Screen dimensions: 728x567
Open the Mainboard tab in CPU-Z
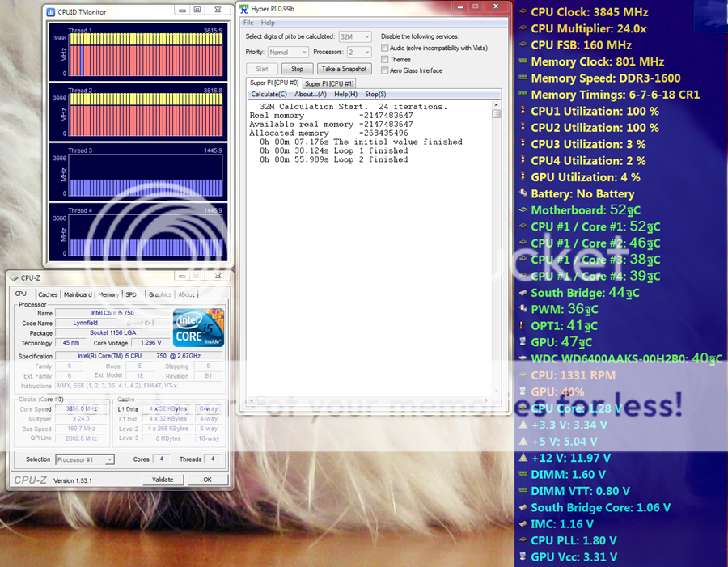(x=78, y=294)
